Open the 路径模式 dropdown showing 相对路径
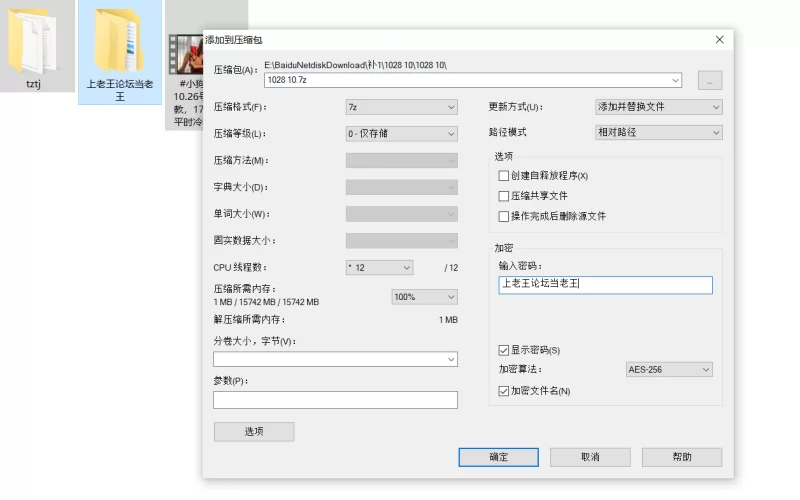800x500 pixels. pyautogui.click(x=659, y=133)
